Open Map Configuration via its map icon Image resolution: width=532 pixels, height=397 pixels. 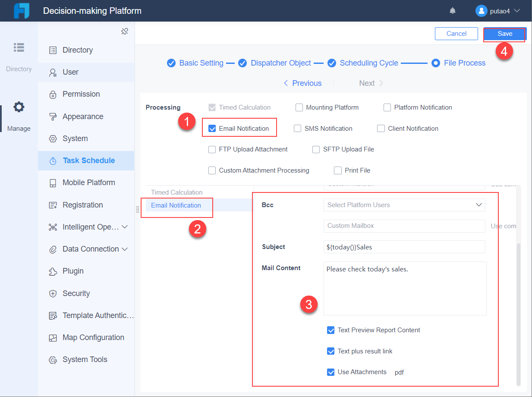coord(52,337)
